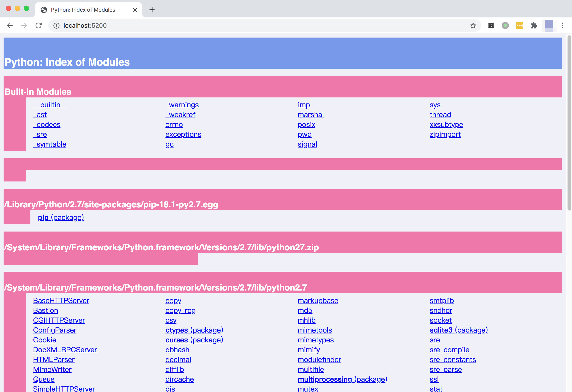
Task: Open the Extensions puzzle-piece icon
Action: (534, 25)
